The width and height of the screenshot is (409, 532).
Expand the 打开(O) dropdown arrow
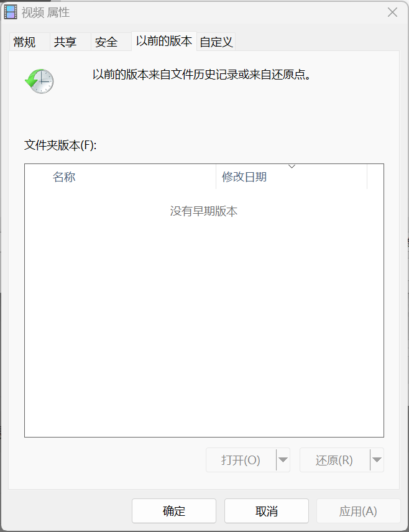[283, 460]
